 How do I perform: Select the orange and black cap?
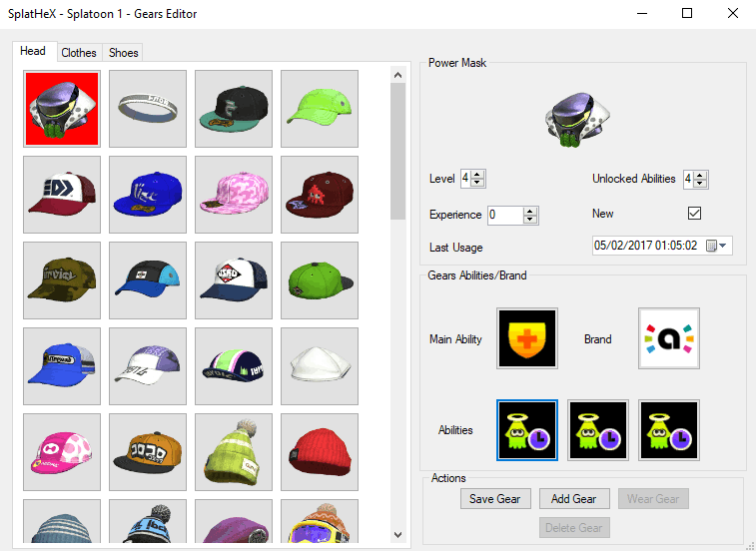148,452
